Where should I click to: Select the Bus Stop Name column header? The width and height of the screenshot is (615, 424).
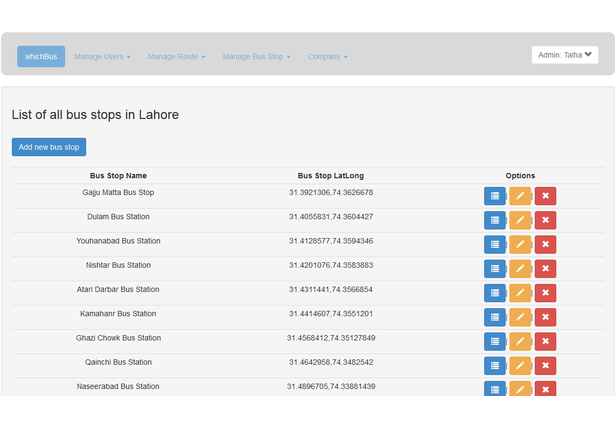pos(118,176)
